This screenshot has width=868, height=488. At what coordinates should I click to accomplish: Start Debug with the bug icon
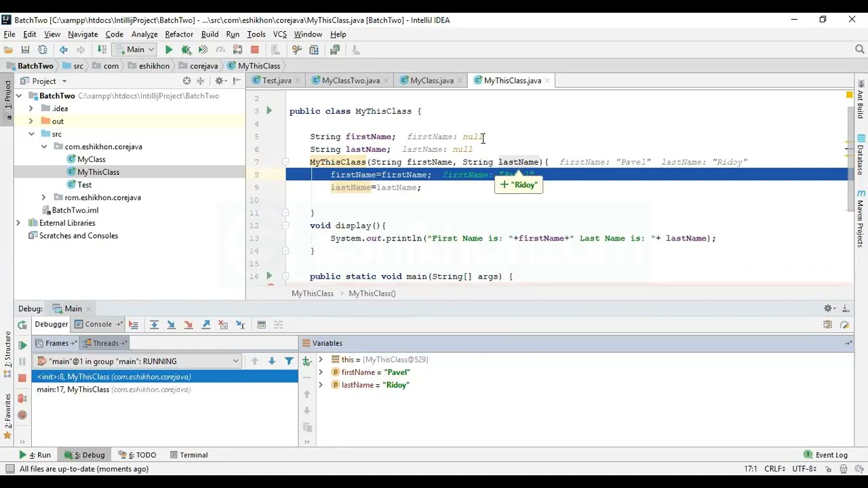(186, 49)
